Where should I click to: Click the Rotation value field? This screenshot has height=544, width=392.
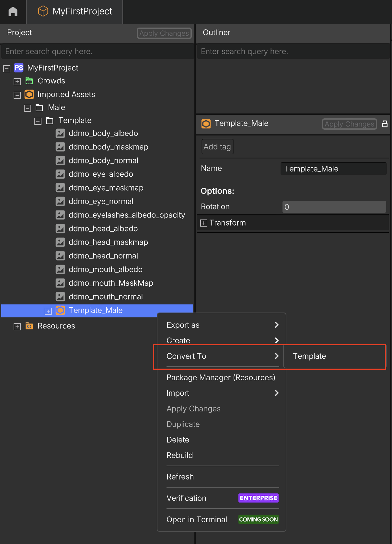(334, 207)
